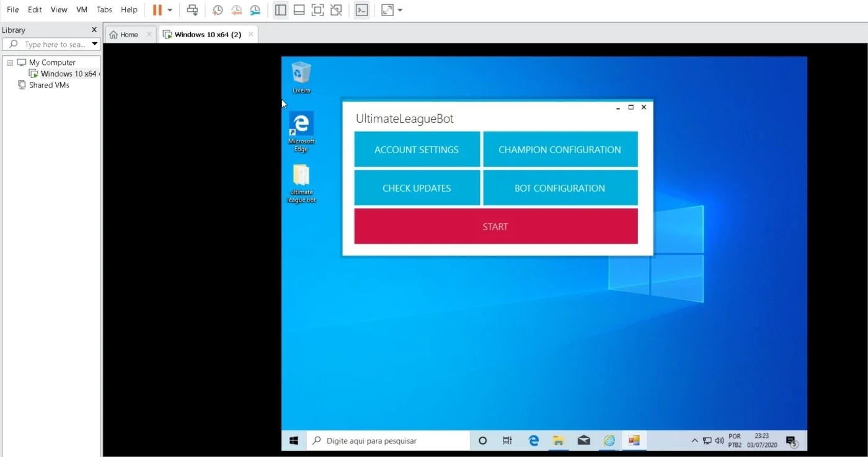Open the Mail app on taskbar
Image resolution: width=868 pixels, height=457 pixels.
coord(584,441)
